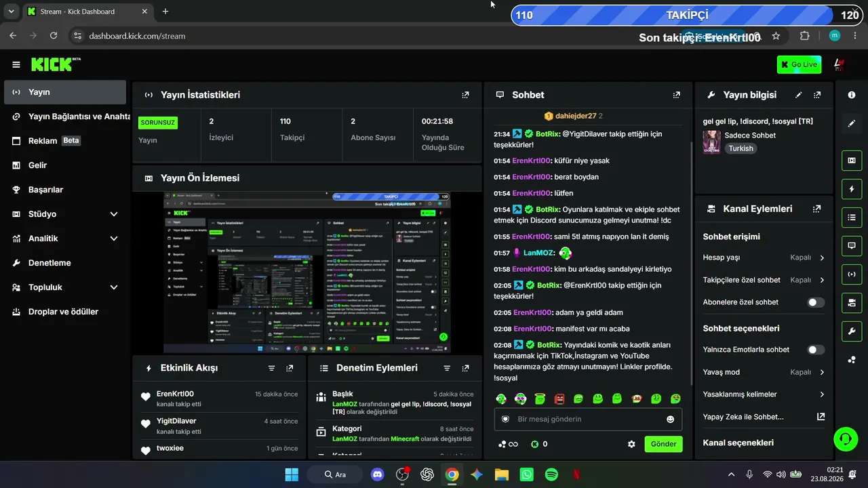The height and width of the screenshot is (488, 868).
Task: Open the Chrome tab search dropdown
Action: click(11, 12)
